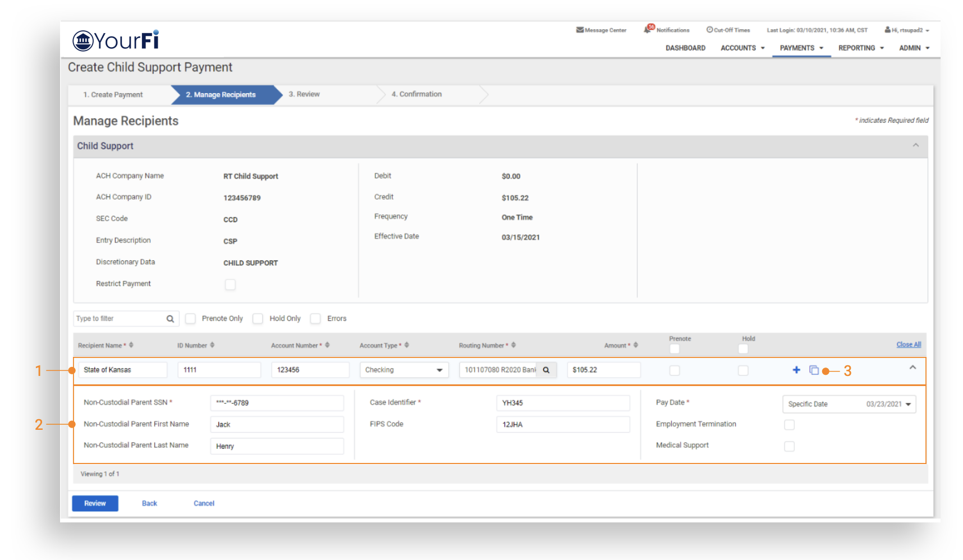
Task: Enable the Prenote Only filter checkbox
Action: click(x=191, y=319)
